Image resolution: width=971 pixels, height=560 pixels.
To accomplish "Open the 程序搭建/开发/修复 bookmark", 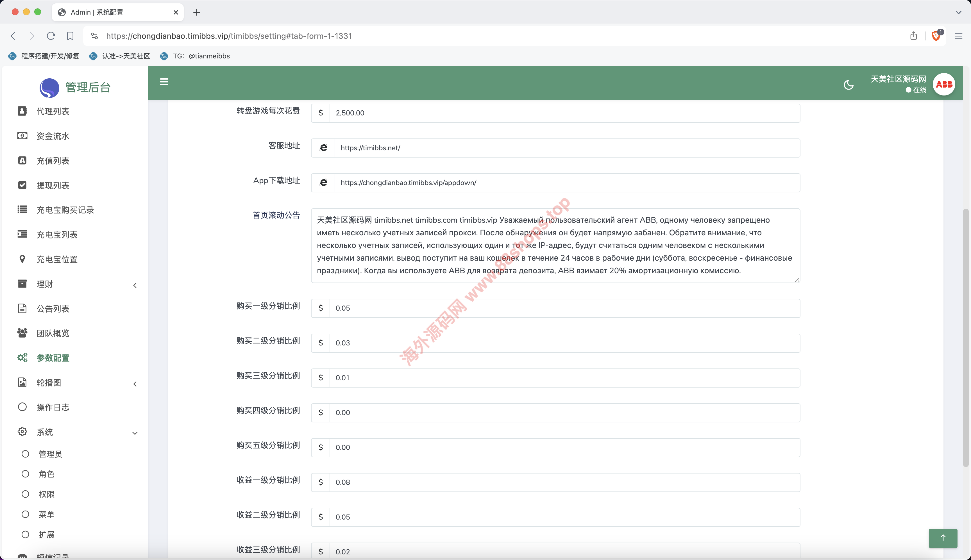I will coord(50,56).
